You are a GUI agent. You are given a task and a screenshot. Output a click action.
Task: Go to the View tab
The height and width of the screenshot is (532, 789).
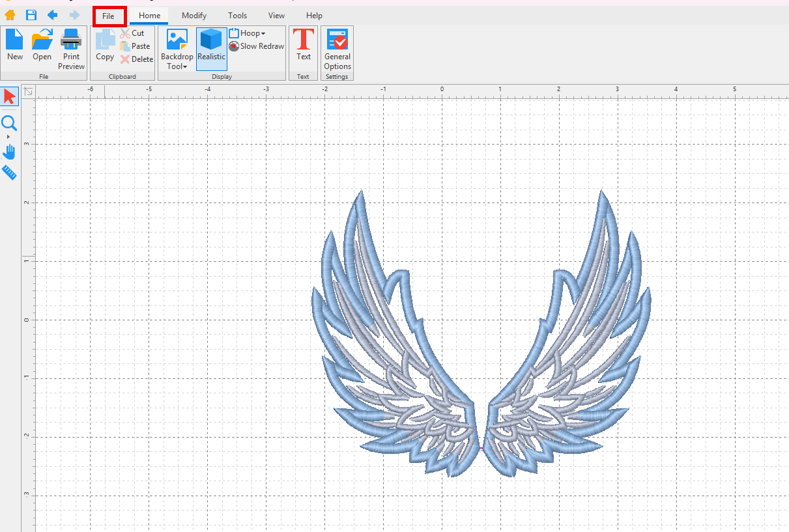click(x=277, y=16)
